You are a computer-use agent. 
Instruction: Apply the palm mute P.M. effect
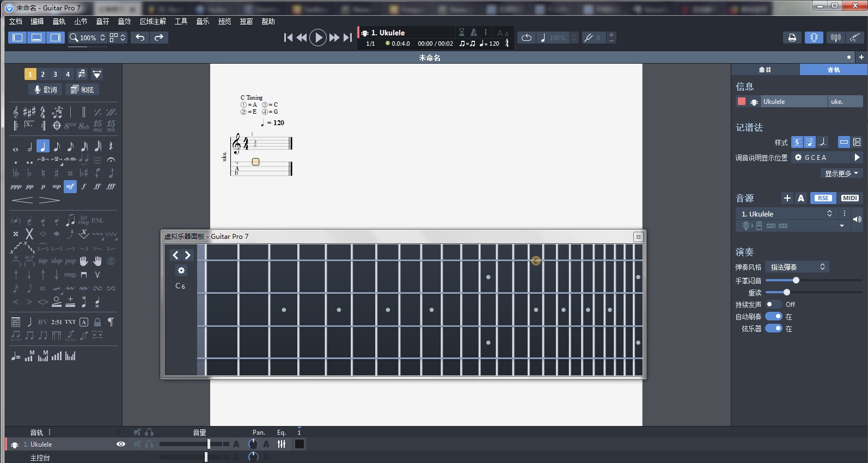[x=97, y=220]
